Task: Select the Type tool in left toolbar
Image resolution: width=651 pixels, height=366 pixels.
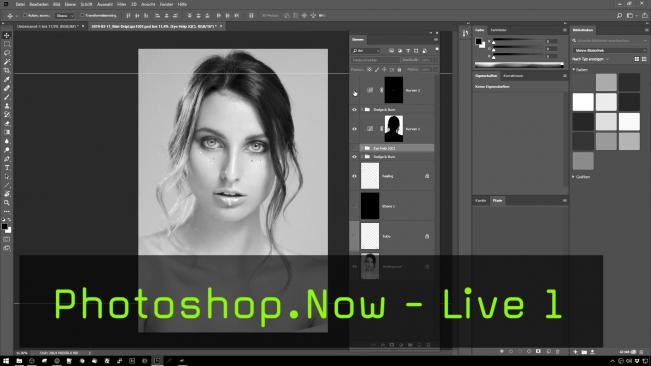Action: tap(7, 167)
